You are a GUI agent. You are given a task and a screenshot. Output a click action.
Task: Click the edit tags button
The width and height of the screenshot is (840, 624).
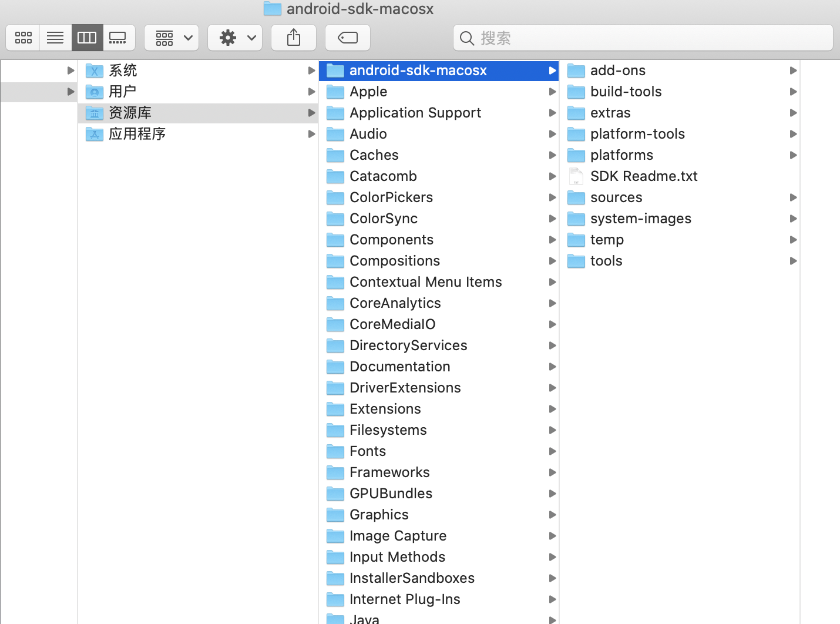tap(348, 38)
